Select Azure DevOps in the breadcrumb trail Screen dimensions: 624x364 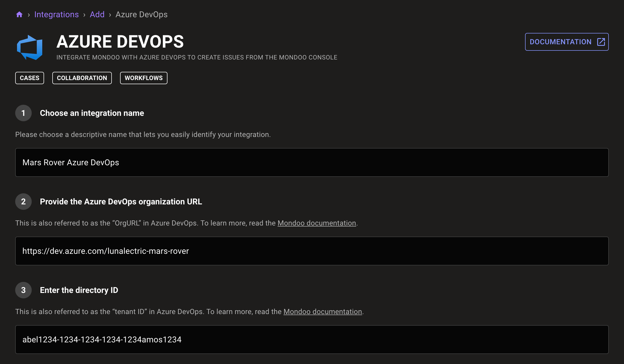(x=141, y=14)
